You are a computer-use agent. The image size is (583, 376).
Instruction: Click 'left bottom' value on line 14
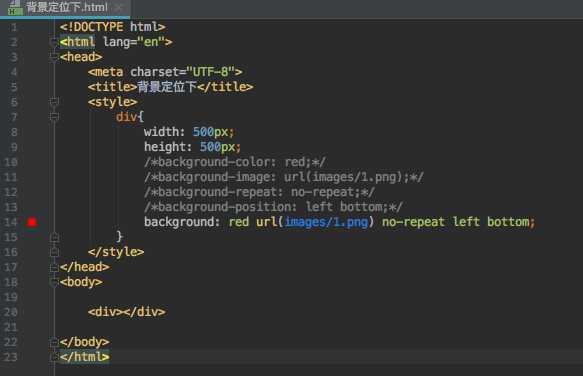coord(491,222)
